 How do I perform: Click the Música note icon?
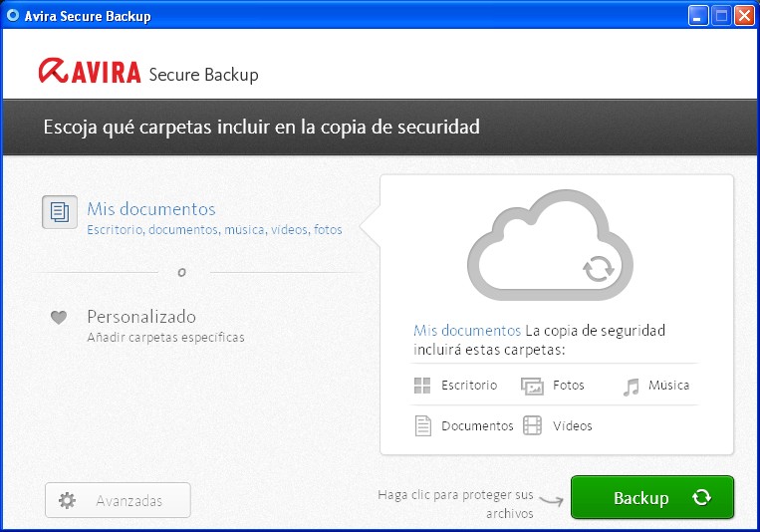click(632, 387)
